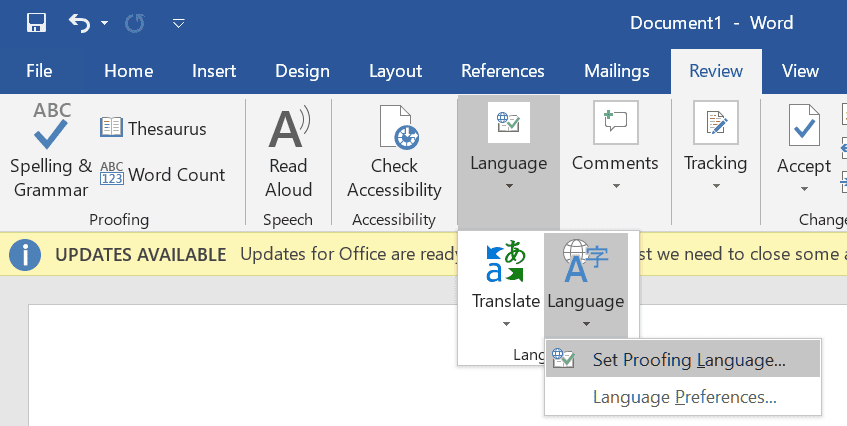Click the Document1 - Word title text
The image size is (847, 426).
tap(711, 23)
